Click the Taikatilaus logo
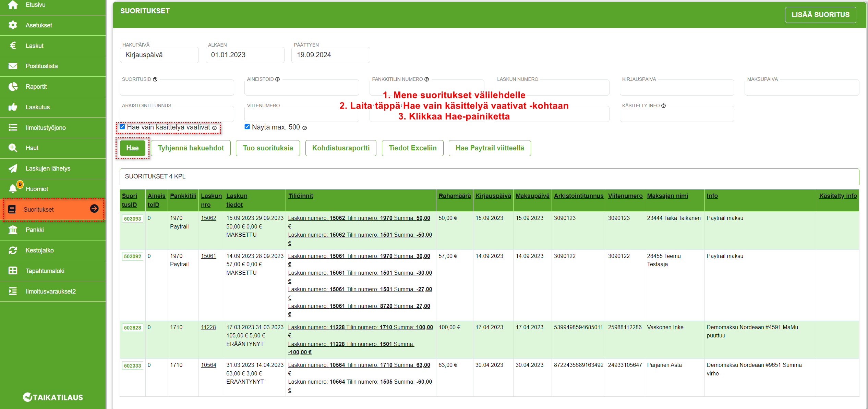This screenshot has height=409, width=868. point(53,397)
